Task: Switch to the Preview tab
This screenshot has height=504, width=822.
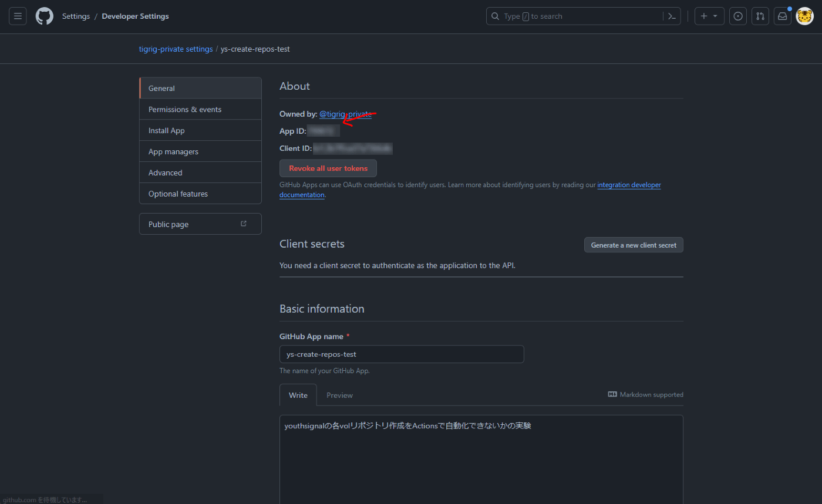Action: [x=339, y=395]
